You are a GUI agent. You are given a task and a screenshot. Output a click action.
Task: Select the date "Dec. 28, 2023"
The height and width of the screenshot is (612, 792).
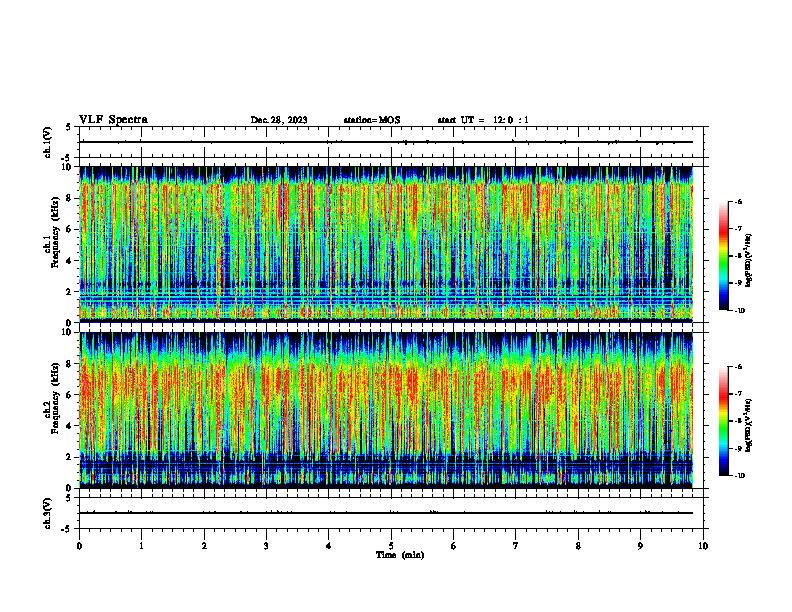(x=279, y=120)
